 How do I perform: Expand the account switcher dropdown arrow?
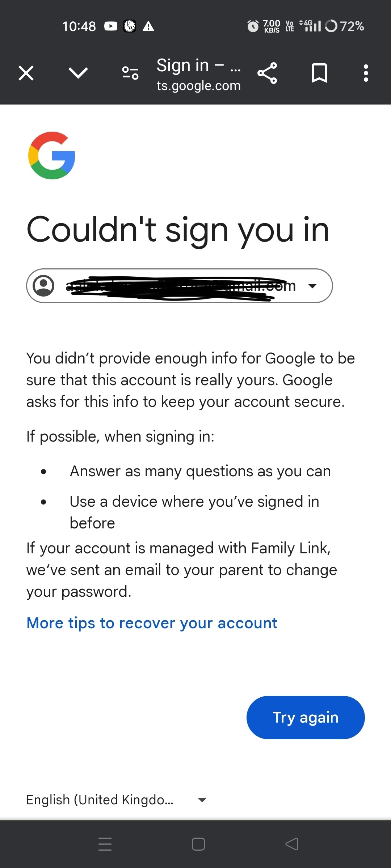point(312,286)
